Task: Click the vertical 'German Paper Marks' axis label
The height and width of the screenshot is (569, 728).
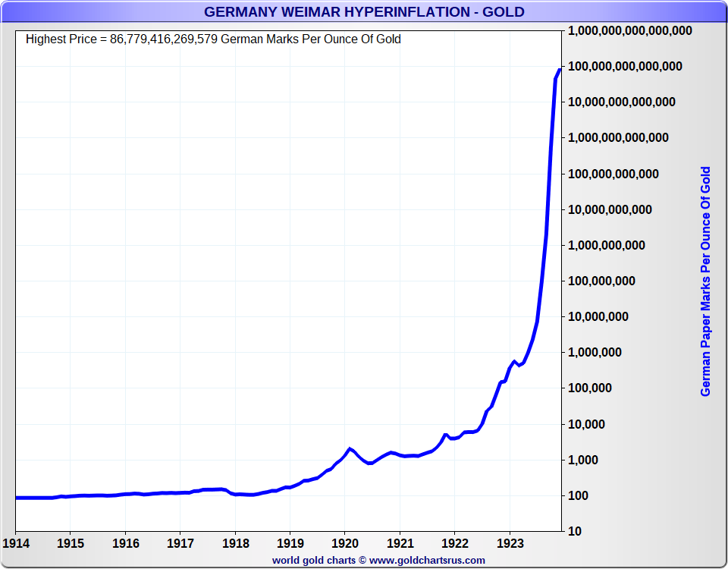Action: 705,281
